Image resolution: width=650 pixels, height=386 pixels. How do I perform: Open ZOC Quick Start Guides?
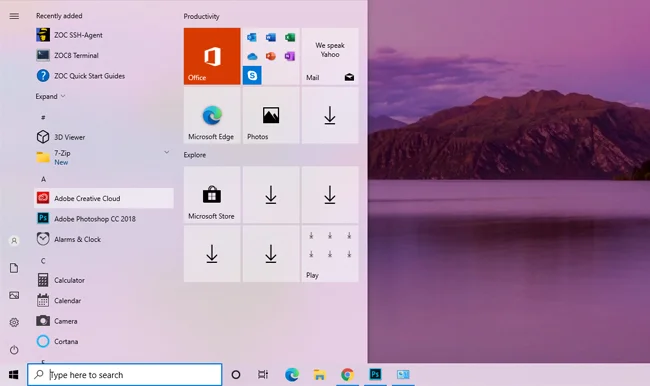pos(104,76)
